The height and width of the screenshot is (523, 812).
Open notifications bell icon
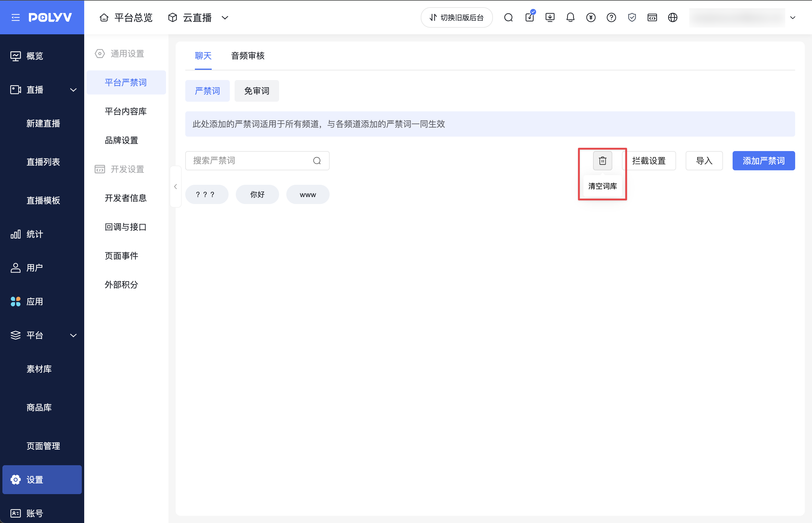point(571,17)
